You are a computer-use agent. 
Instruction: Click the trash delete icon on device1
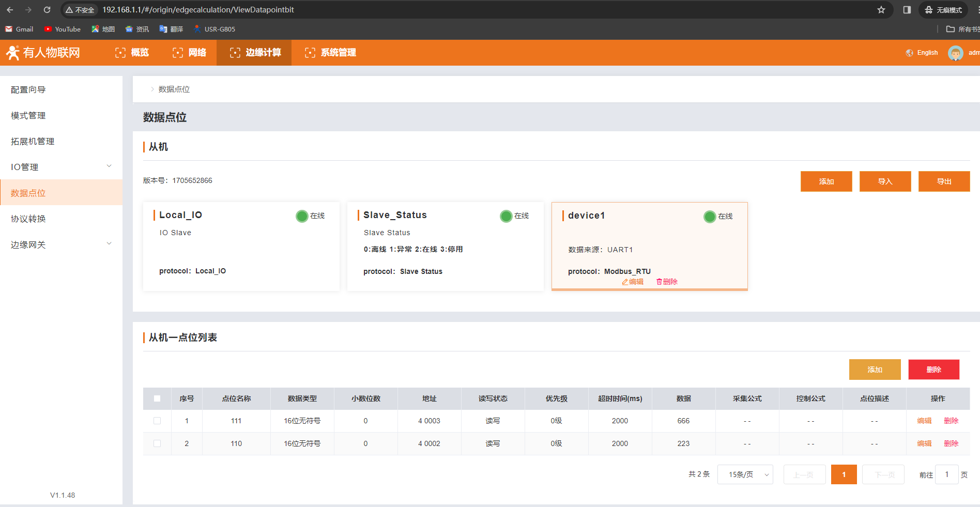click(659, 282)
